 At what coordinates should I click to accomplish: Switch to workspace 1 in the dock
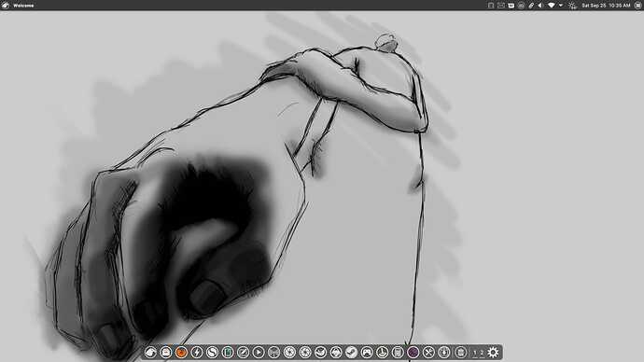click(475, 353)
